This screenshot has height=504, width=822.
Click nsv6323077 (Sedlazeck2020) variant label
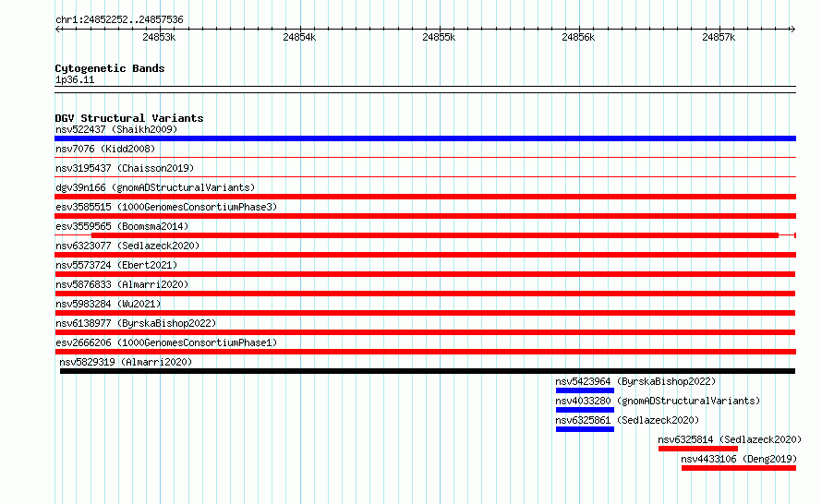tap(127, 246)
